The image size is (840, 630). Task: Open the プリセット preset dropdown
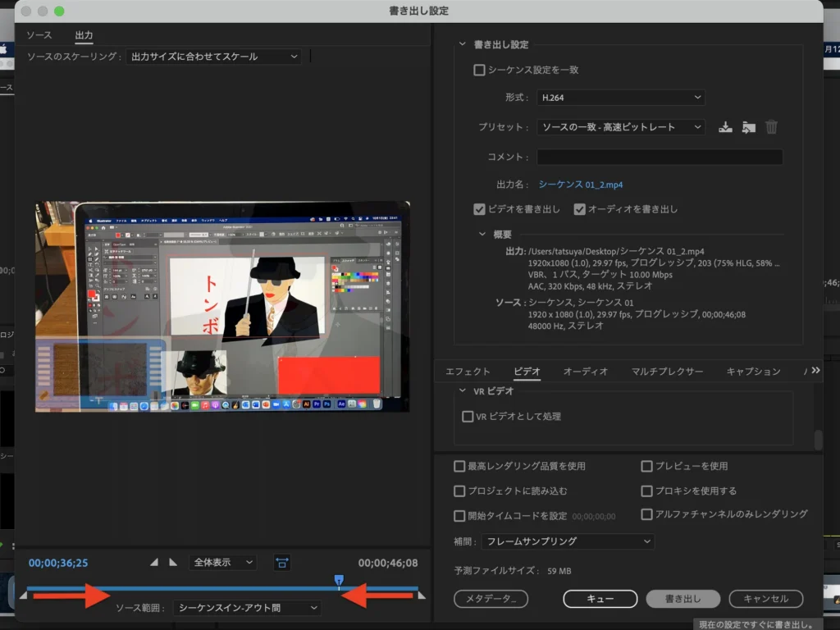tap(620, 127)
